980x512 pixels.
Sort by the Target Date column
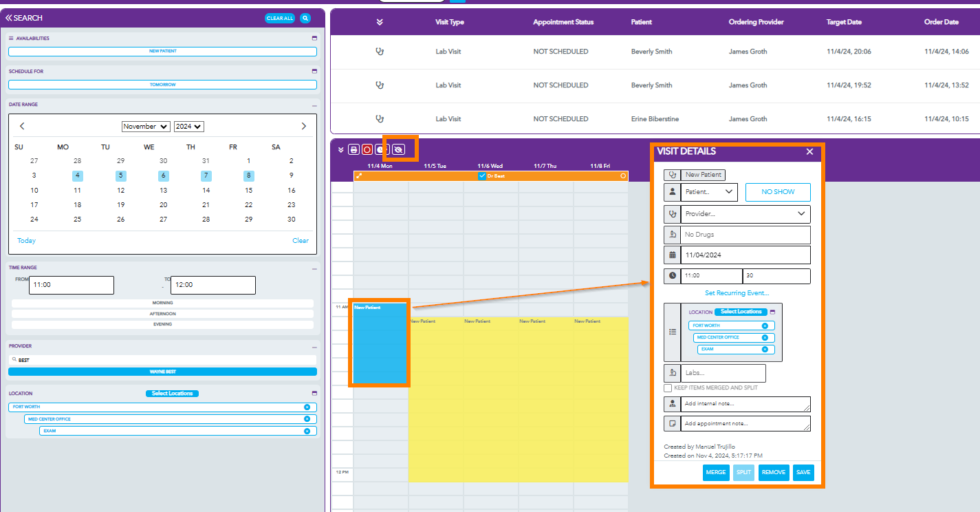[844, 22]
